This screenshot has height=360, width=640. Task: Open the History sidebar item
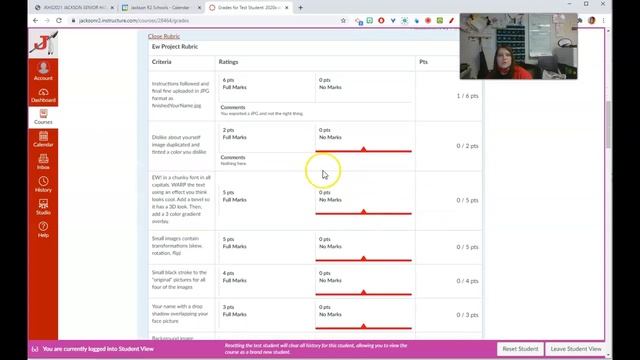[x=43, y=184]
